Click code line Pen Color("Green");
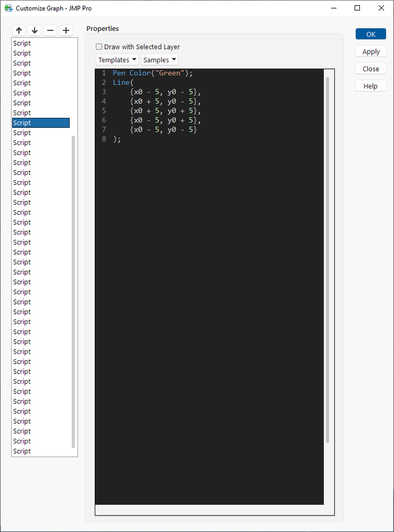 [x=152, y=73]
